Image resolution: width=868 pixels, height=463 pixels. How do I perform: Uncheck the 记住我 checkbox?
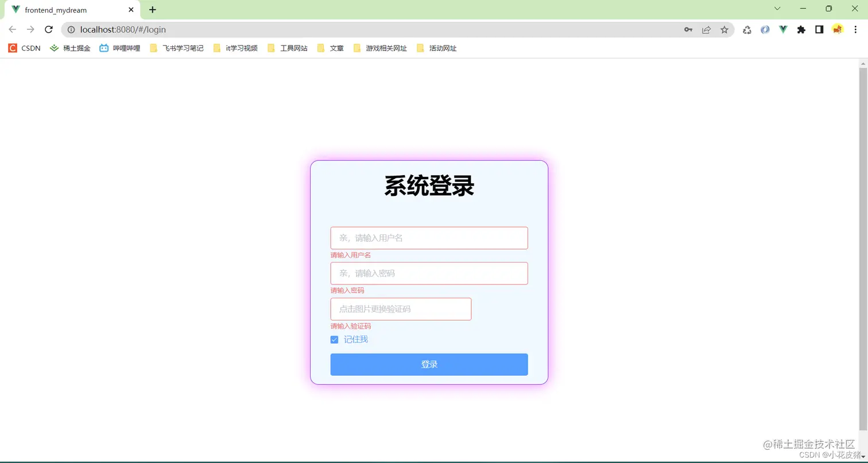[334, 339]
